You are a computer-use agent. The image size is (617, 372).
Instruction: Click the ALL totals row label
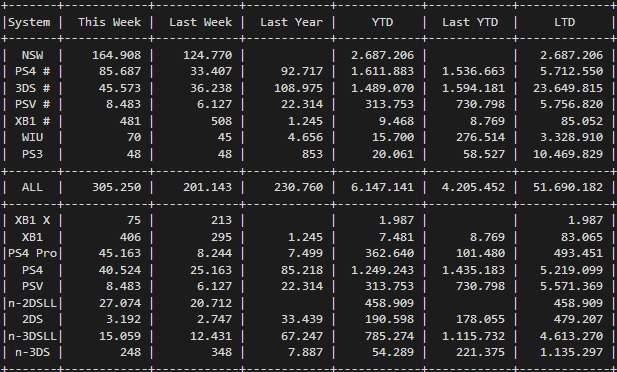(x=32, y=187)
